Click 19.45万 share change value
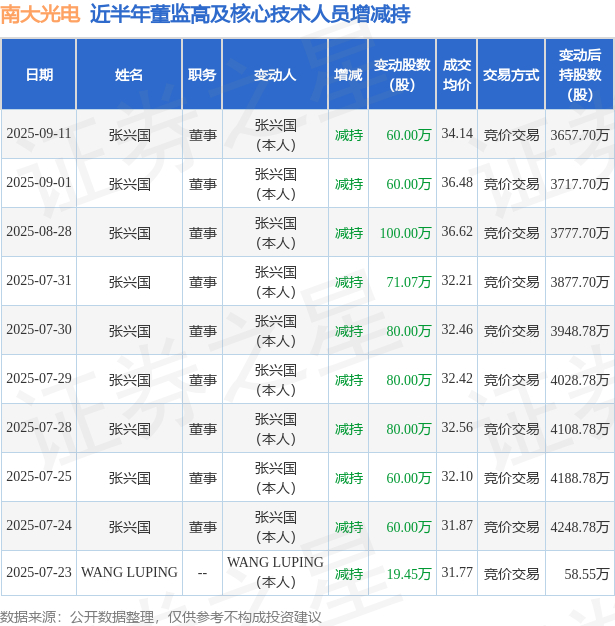The width and height of the screenshot is (615, 626). pos(409,574)
